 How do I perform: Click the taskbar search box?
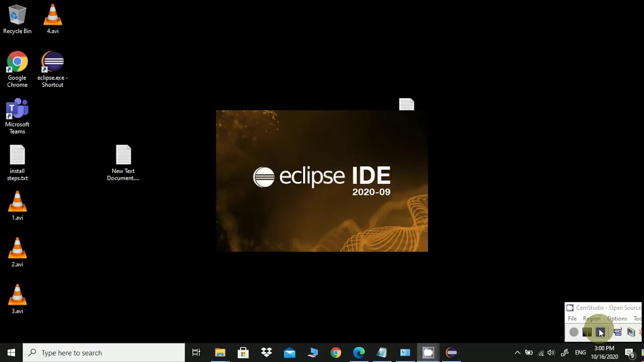(x=104, y=352)
